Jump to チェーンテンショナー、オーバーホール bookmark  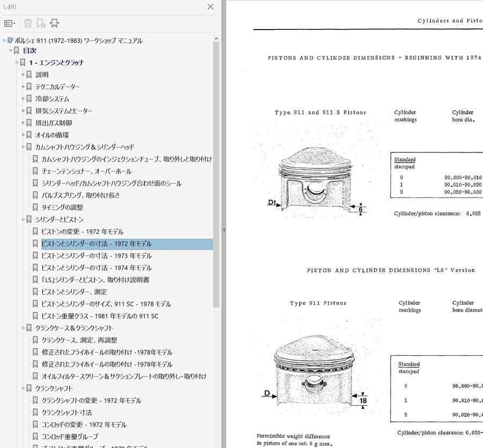pyautogui.click(x=86, y=171)
